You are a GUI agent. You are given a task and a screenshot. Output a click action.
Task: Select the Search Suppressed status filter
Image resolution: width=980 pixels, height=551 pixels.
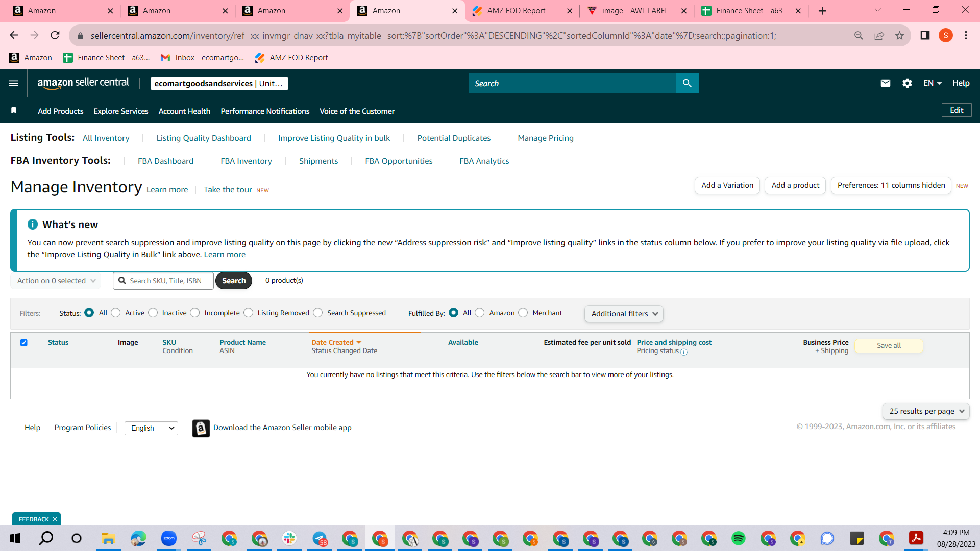pos(318,313)
